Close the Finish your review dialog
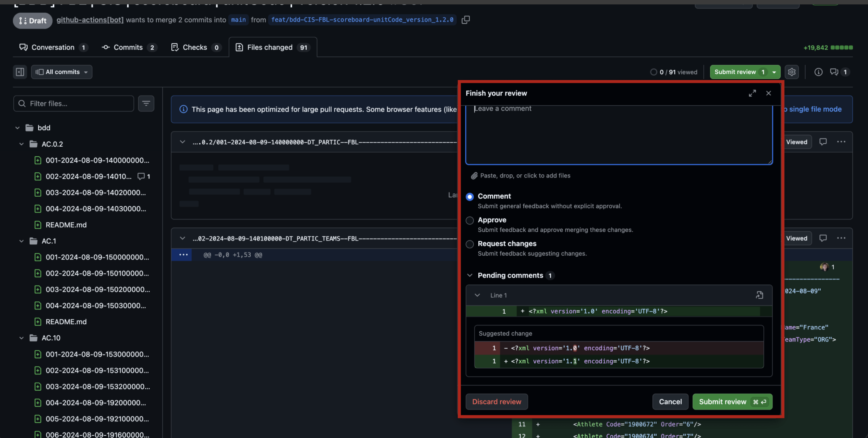868x438 pixels. pos(768,93)
